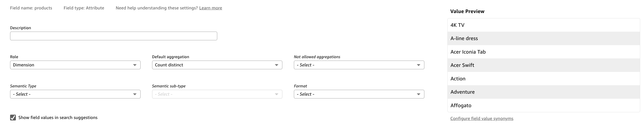Open the Learn more help link
Screen dimensions: 644x126
[211, 8]
